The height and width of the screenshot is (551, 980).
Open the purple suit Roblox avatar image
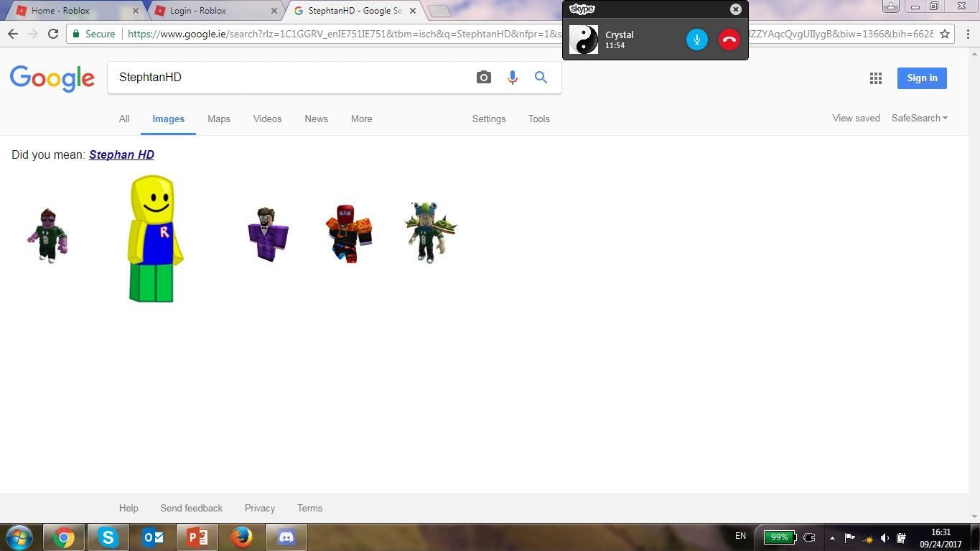click(269, 234)
